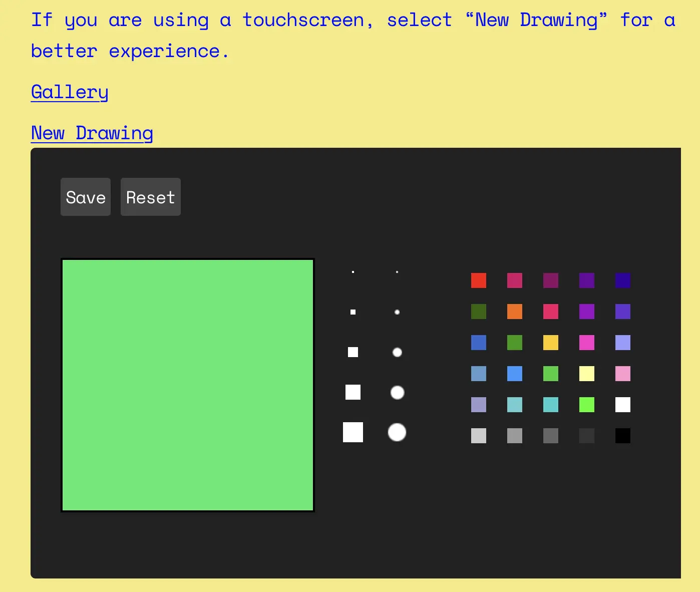The width and height of the screenshot is (700, 592).
Task: Select the largest round brush
Action: [397, 432]
